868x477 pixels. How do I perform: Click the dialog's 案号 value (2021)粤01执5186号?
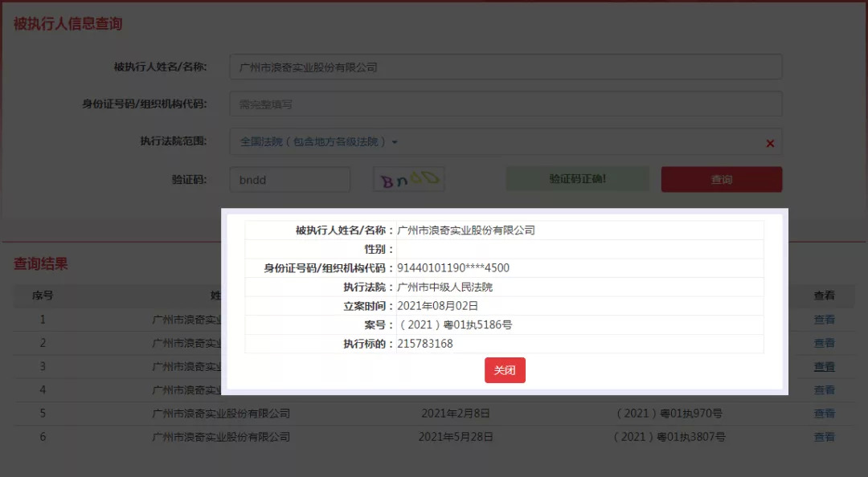tap(455, 324)
